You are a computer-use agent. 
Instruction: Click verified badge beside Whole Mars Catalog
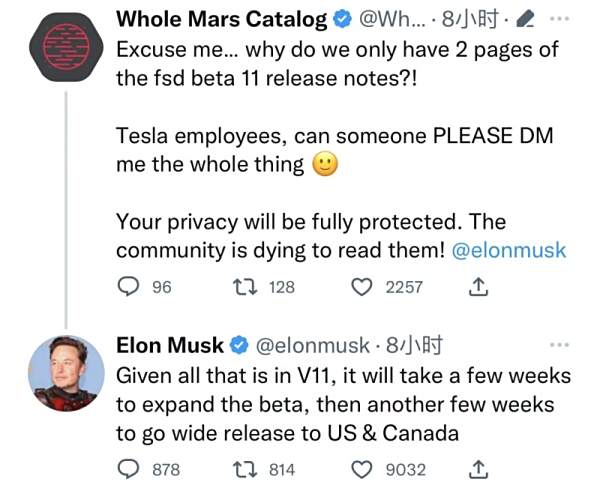click(341, 19)
